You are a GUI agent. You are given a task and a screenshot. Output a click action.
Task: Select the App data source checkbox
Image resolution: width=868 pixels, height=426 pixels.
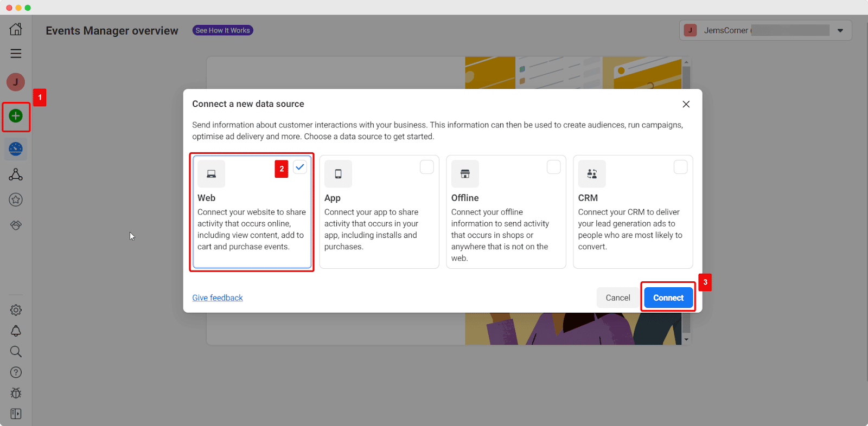[x=427, y=167]
